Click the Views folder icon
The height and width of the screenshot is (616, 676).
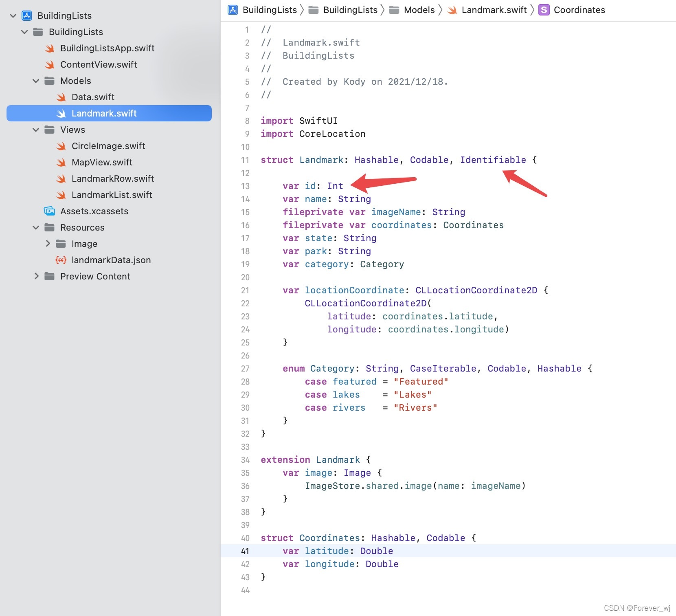click(x=49, y=130)
